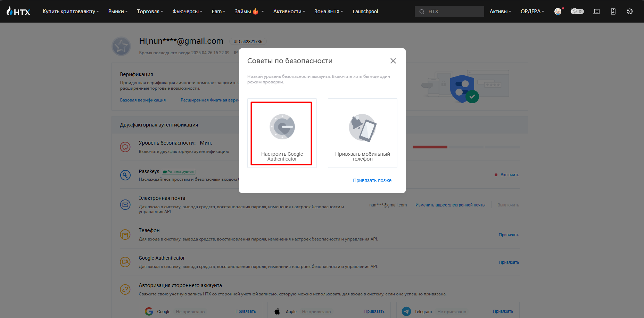Click the security level progress bar
Screen dimensions: 644x318
[466, 147]
